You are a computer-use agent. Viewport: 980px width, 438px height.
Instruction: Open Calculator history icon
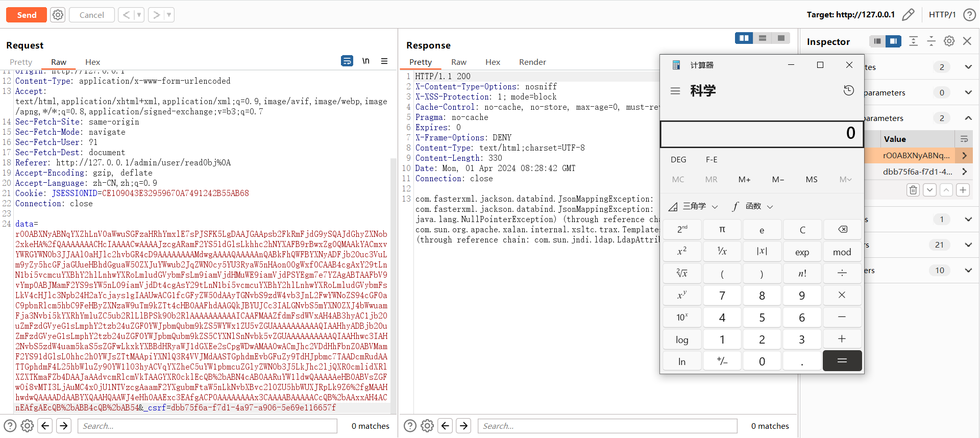[848, 90]
